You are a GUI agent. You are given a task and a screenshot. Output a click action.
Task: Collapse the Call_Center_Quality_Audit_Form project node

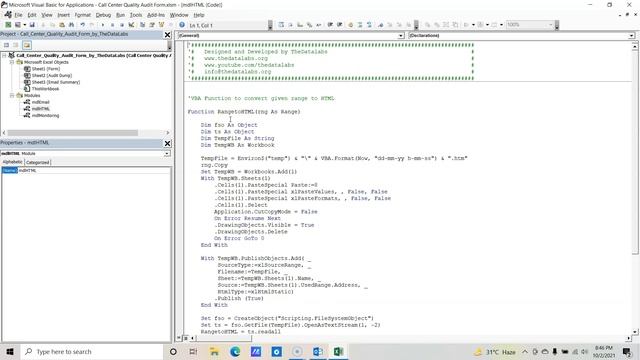point(4,55)
